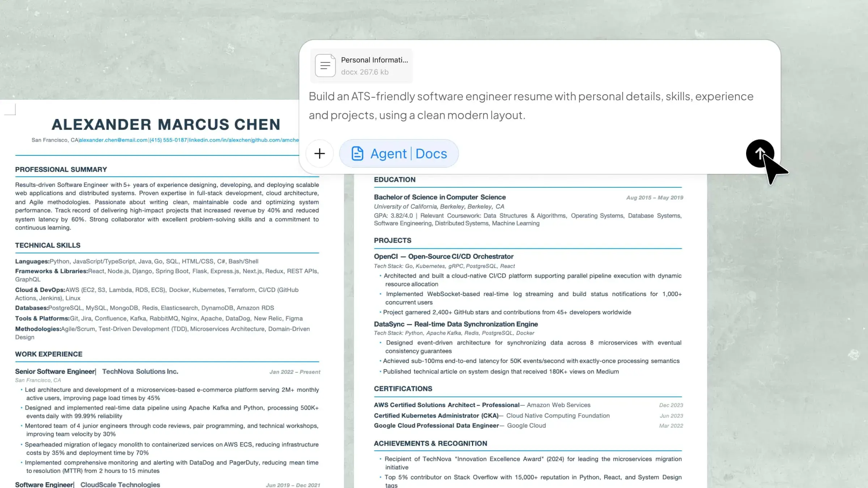Click the Technical Skills section heading

(x=48, y=245)
